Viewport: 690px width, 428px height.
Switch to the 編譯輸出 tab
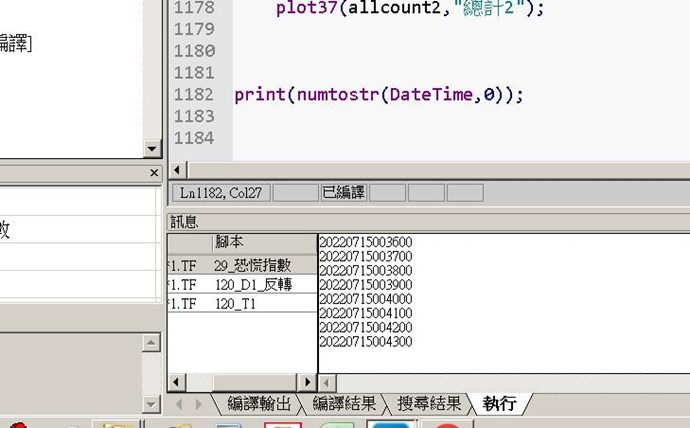coord(259,404)
